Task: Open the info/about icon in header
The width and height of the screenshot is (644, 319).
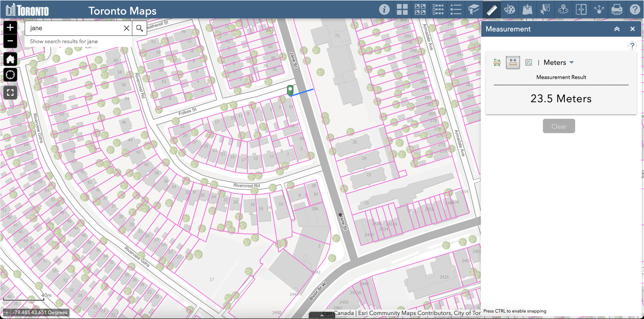Action: (384, 10)
